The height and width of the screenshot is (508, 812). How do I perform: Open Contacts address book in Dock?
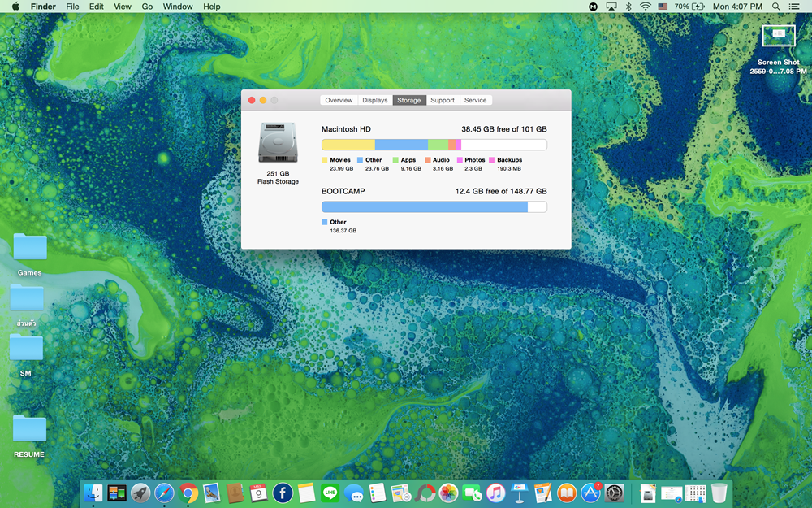(235, 493)
